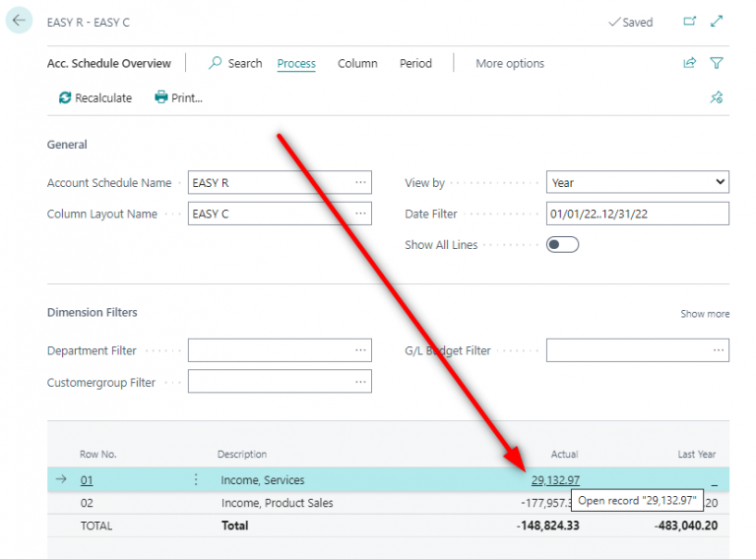Open row 01 more options menu
This screenshot has height=559, width=756.
[x=196, y=479]
